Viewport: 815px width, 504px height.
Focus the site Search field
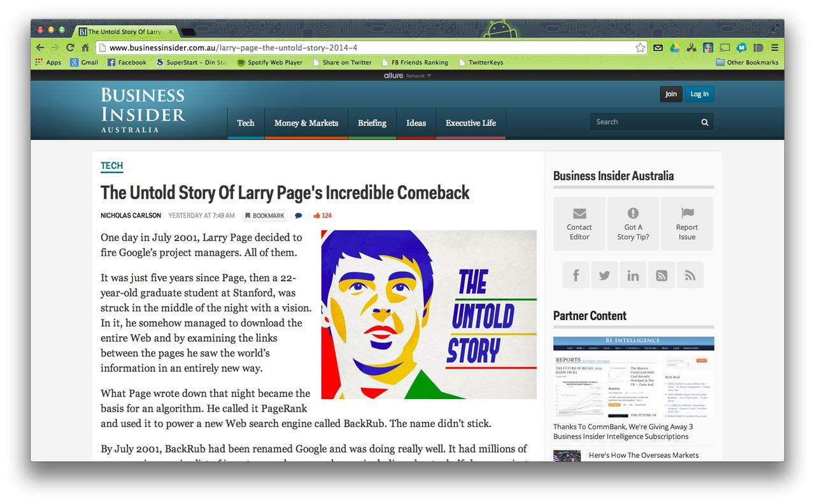[644, 122]
